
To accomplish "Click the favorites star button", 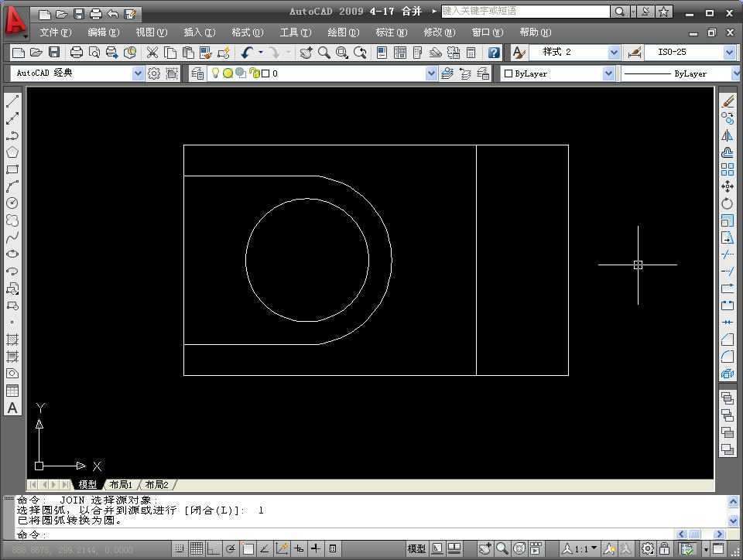I will coord(663,12).
